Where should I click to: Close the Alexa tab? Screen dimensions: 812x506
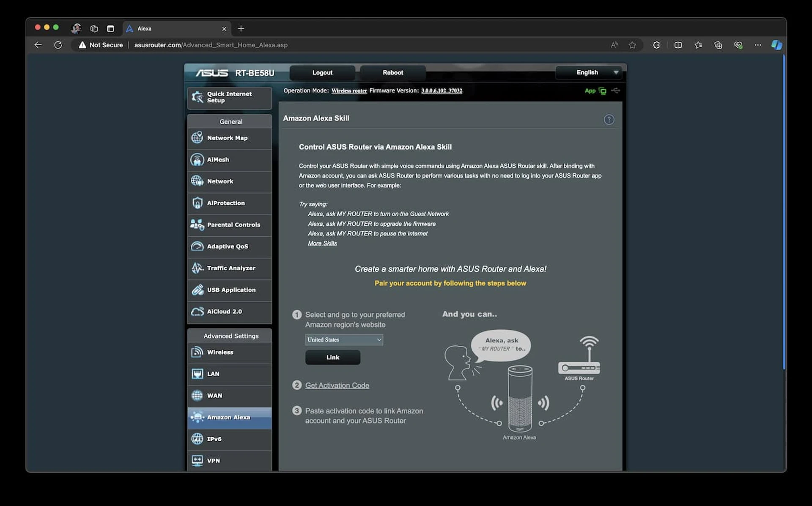224,29
